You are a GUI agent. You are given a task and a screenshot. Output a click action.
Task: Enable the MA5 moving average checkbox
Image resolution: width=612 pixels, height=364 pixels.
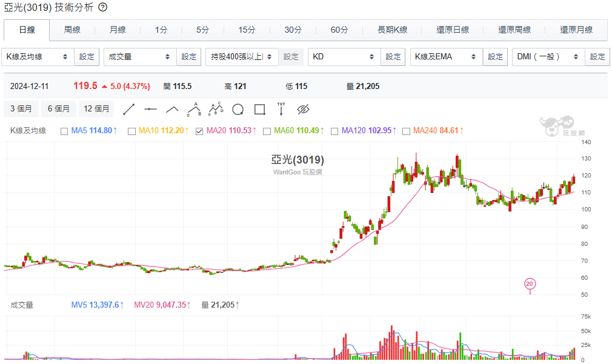tap(64, 130)
